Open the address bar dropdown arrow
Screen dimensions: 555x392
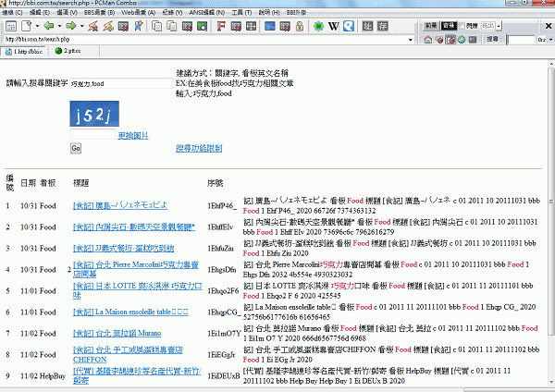410,40
